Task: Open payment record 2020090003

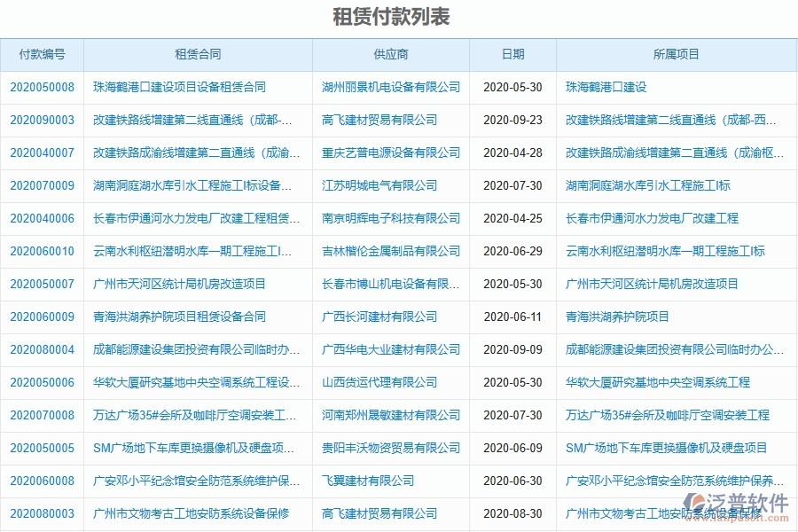Action: [x=43, y=120]
